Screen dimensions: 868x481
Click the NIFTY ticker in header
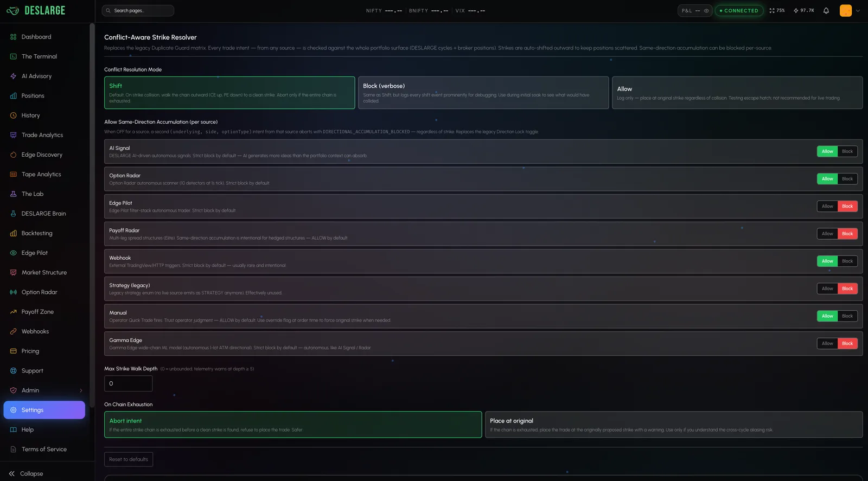coord(384,11)
